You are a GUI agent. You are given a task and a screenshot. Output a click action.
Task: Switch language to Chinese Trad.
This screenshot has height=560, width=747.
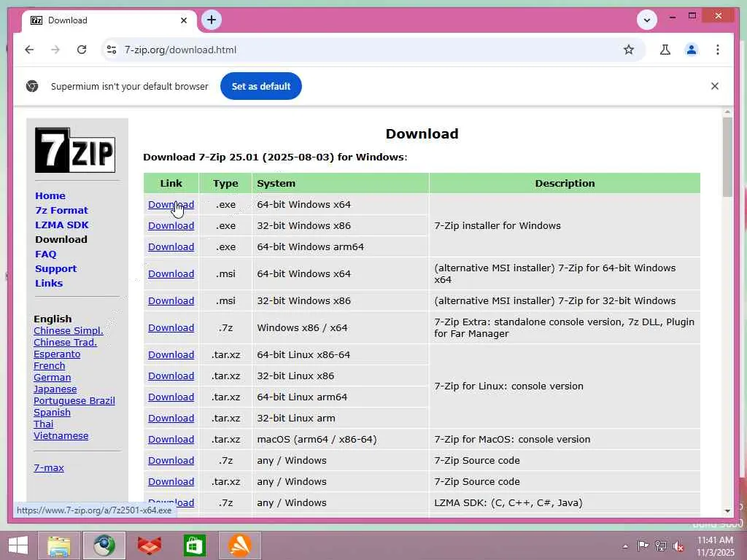(65, 343)
